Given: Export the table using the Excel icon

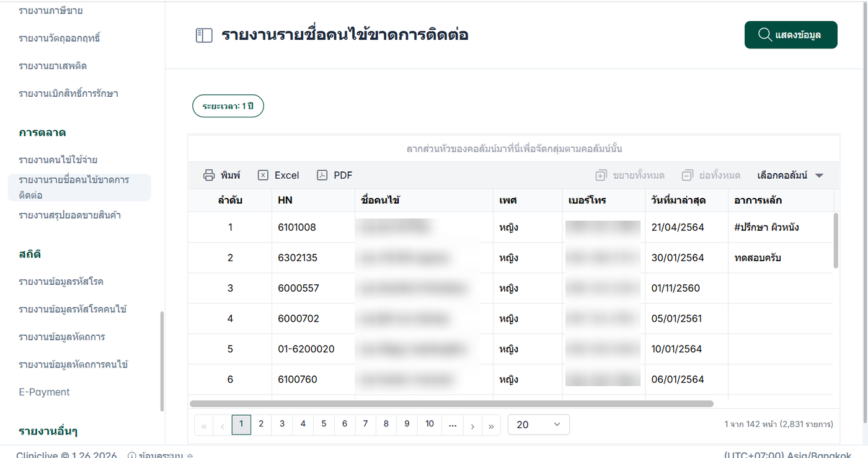Looking at the screenshot, I should [263, 175].
